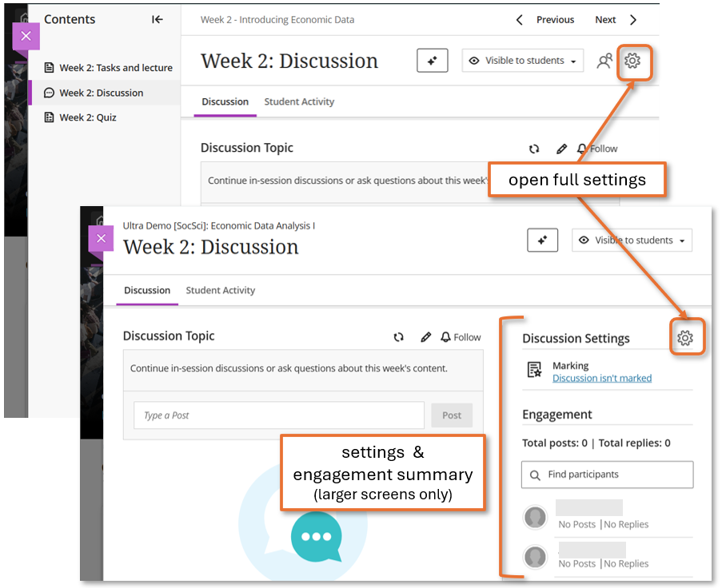
Task: Go to Next content item
Action: point(616,20)
